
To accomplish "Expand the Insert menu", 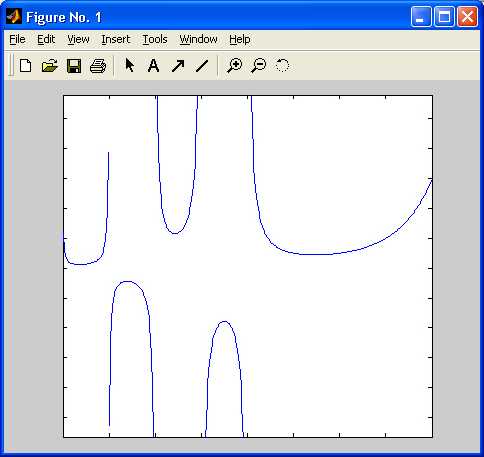I will (115, 39).
